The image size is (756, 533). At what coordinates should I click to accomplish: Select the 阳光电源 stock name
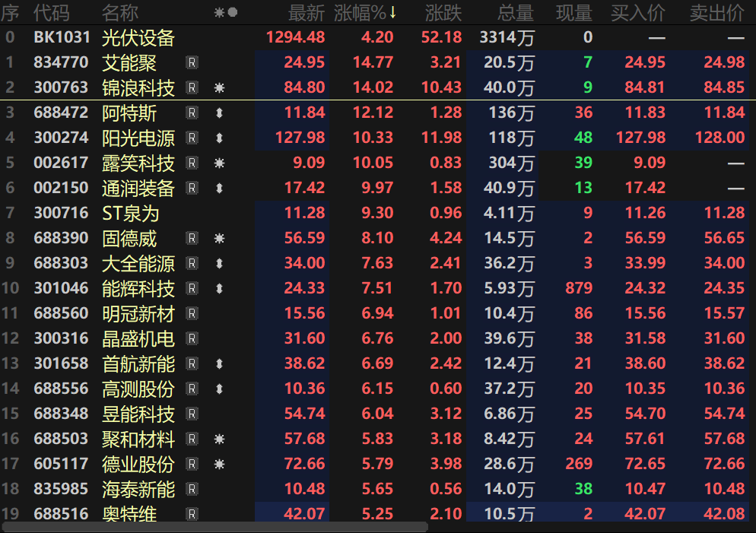138,138
